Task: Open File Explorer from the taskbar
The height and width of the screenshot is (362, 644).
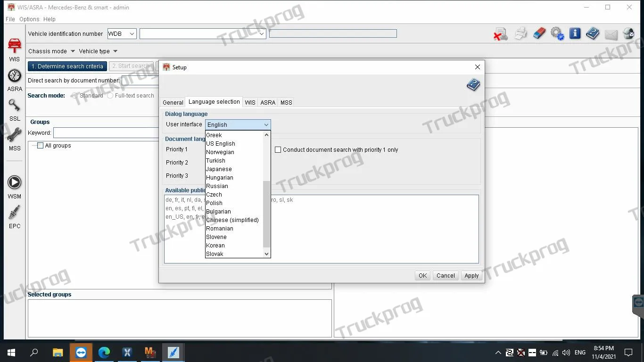Action: [58, 352]
